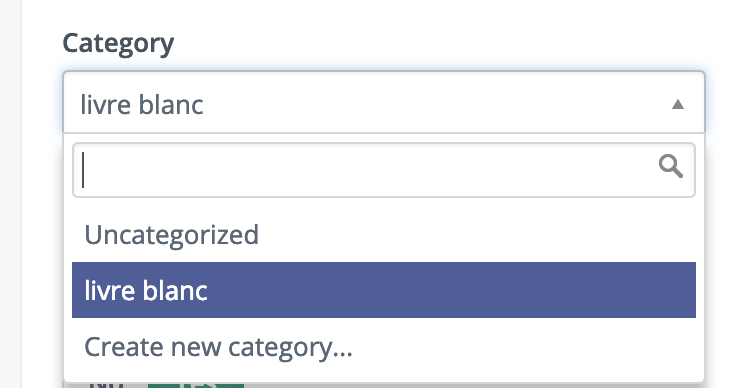Click the blue highlighted row in the option list
This screenshot has width=744, height=388.
tap(384, 290)
